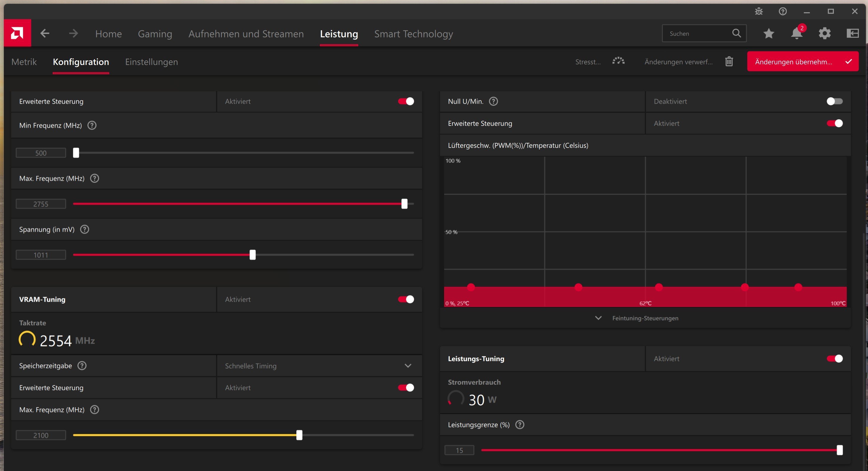Viewport: 868px width, 471px height.
Task: Enable the Null U/Min. toggle
Action: pyautogui.click(x=834, y=102)
